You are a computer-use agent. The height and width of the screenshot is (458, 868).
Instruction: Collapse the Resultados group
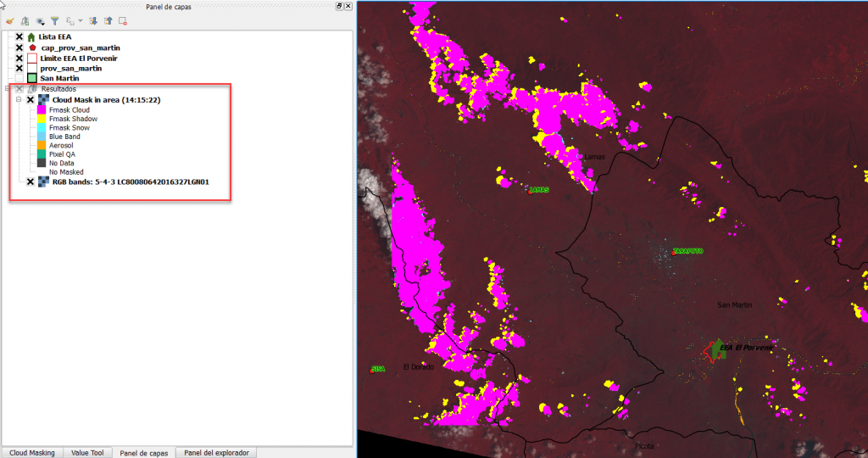click(8, 89)
